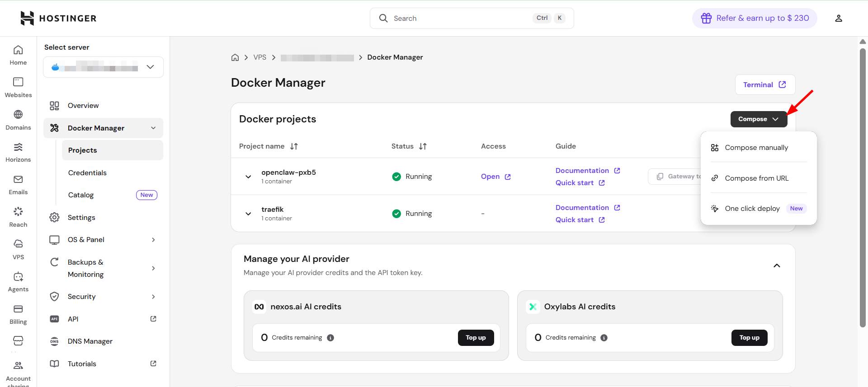868x387 pixels.
Task: Expand the traefik project row
Action: [248, 214]
